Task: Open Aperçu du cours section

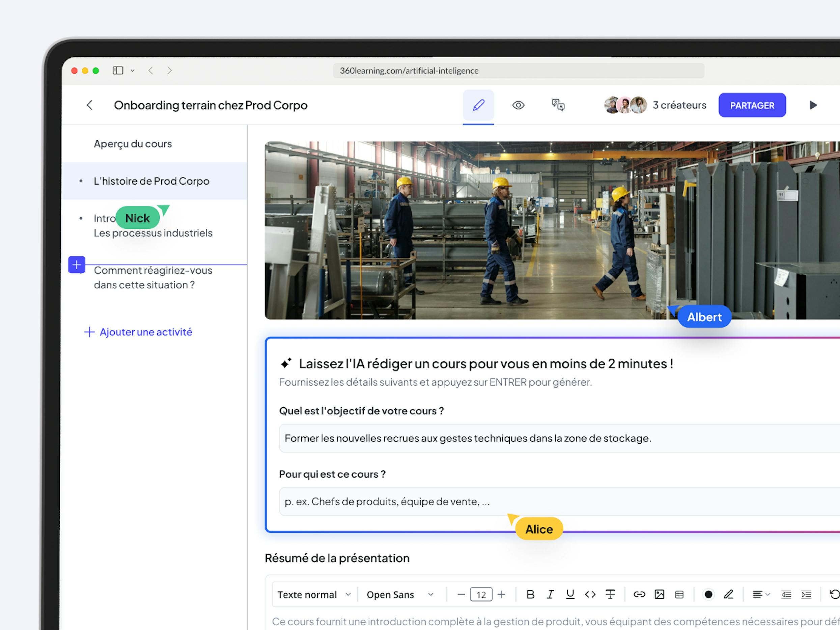Action: (133, 144)
